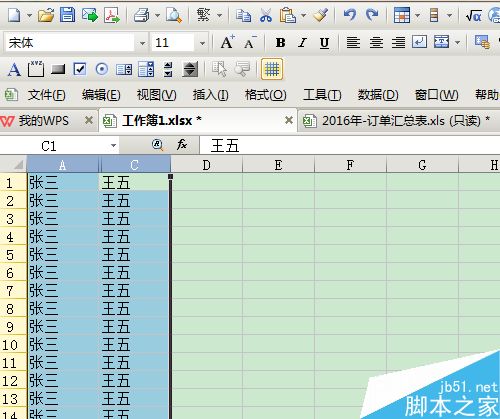Open the 数据(D) menu

[x=378, y=95]
